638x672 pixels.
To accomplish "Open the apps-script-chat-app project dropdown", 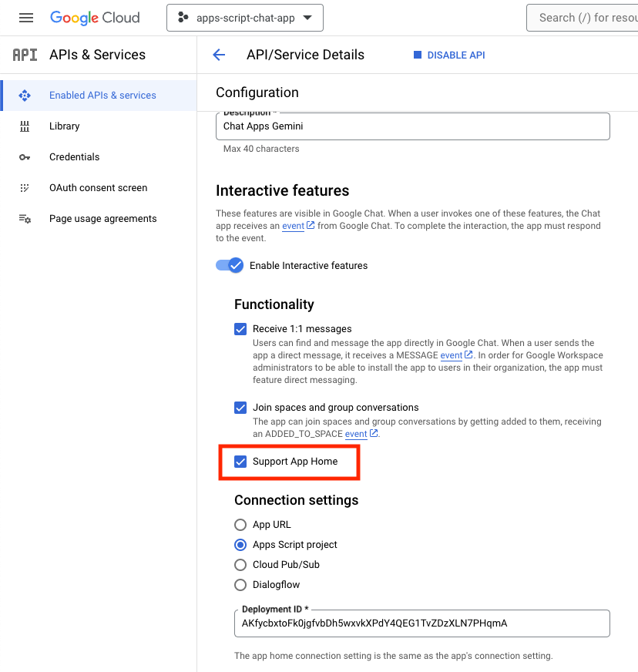I will (x=244, y=18).
